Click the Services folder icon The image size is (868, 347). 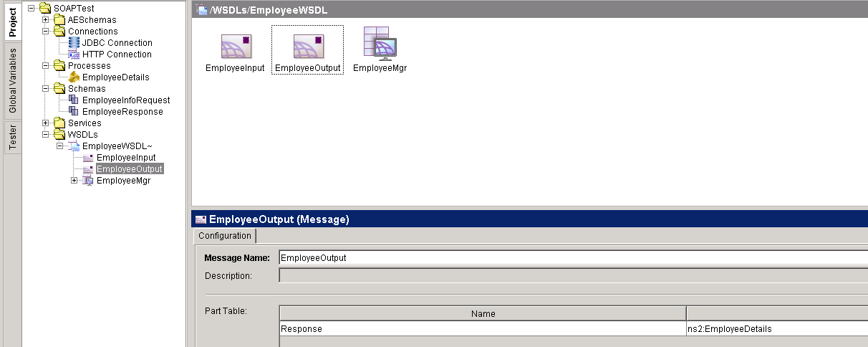(59, 123)
